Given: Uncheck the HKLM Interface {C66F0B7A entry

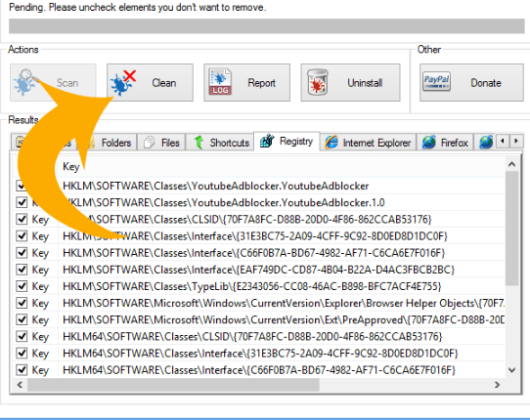Looking at the screenshot, I should coord(22,253).
